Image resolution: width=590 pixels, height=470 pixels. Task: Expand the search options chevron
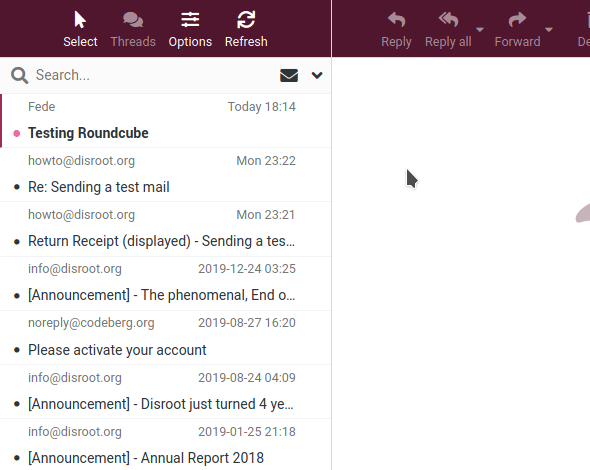click(317, 75)
